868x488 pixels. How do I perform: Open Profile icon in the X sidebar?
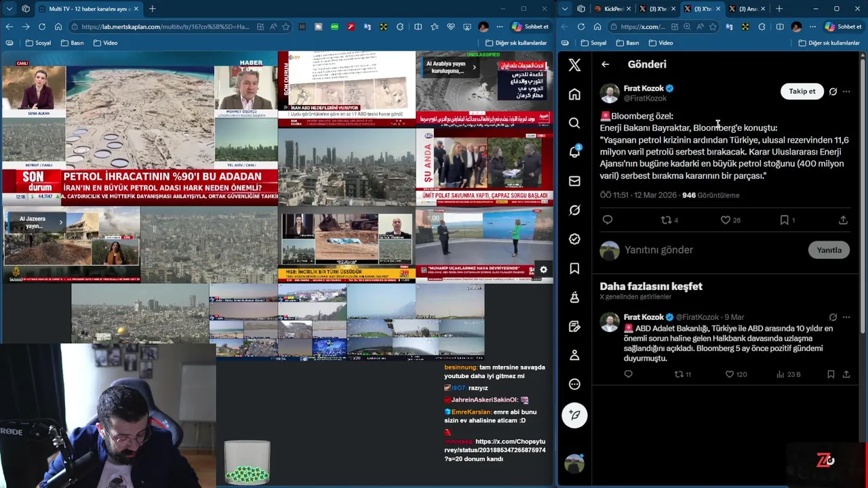(574, 355)
